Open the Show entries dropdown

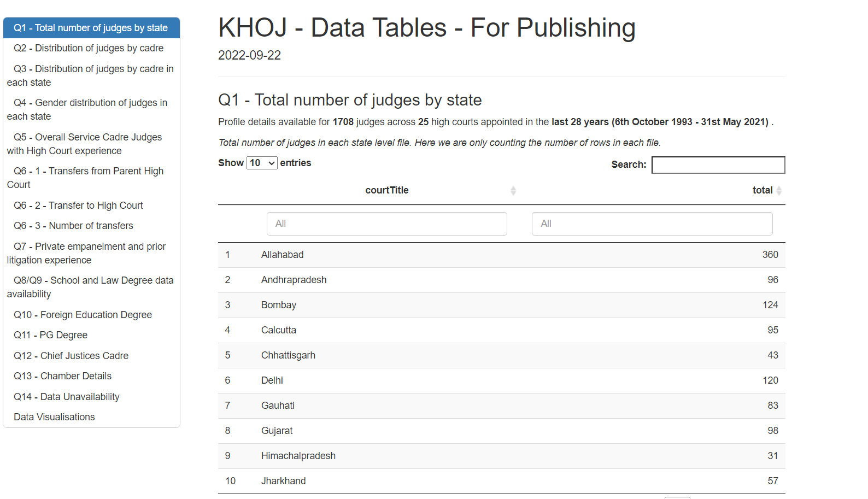click(x=262, y=163)
